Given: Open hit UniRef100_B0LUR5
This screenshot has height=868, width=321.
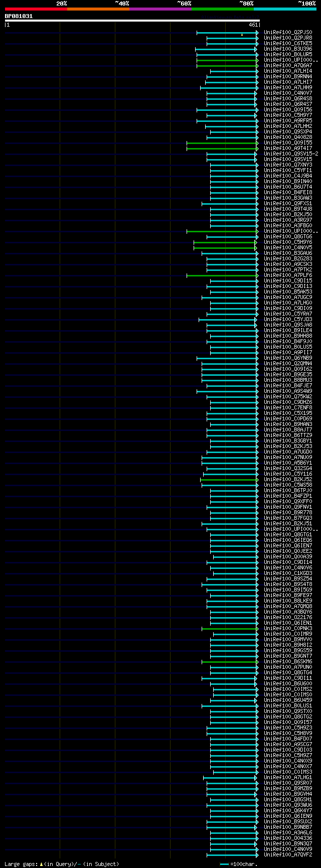Looking at the screenshot, I should tap(288, 54).
